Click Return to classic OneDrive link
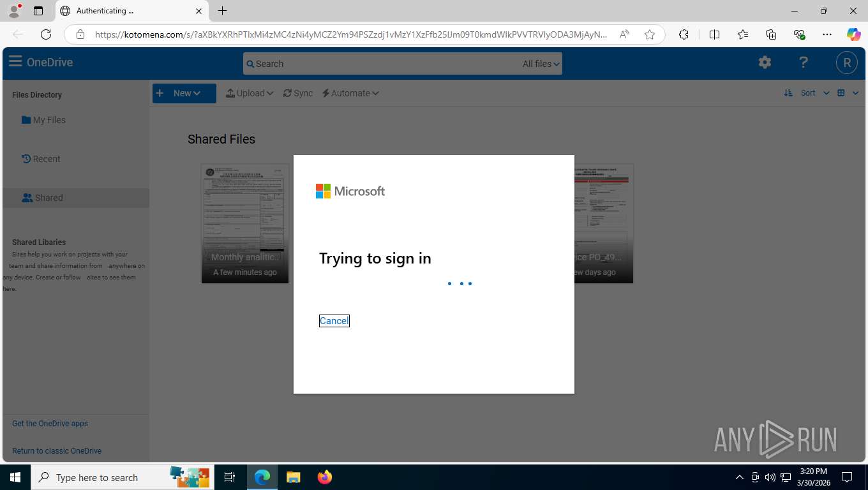 pos(57,451)
